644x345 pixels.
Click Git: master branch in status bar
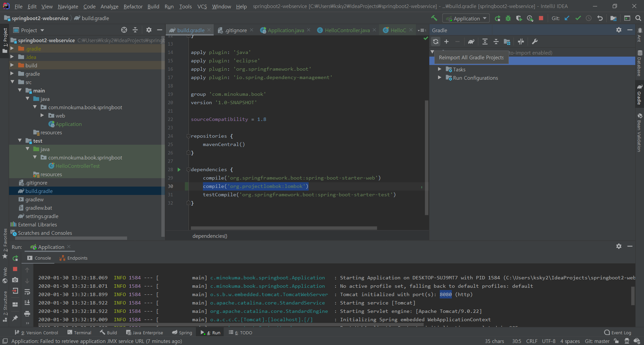597,341
